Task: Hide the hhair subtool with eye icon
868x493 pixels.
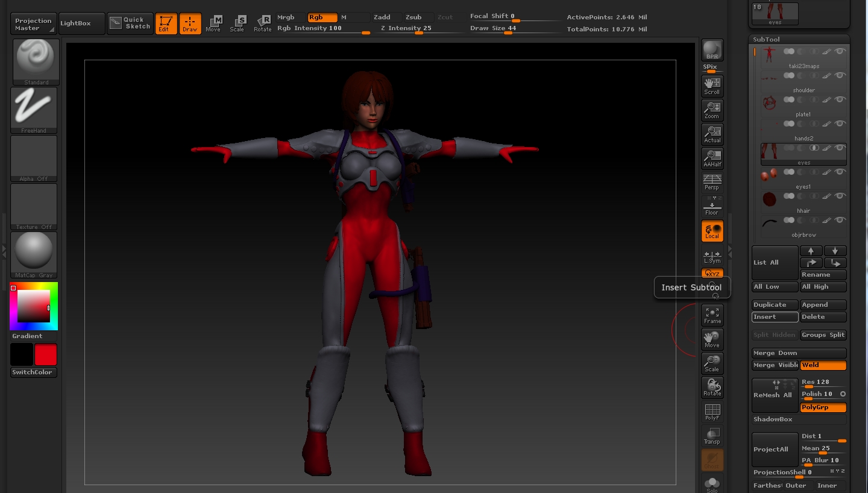Action: click(x=840, y=196)
